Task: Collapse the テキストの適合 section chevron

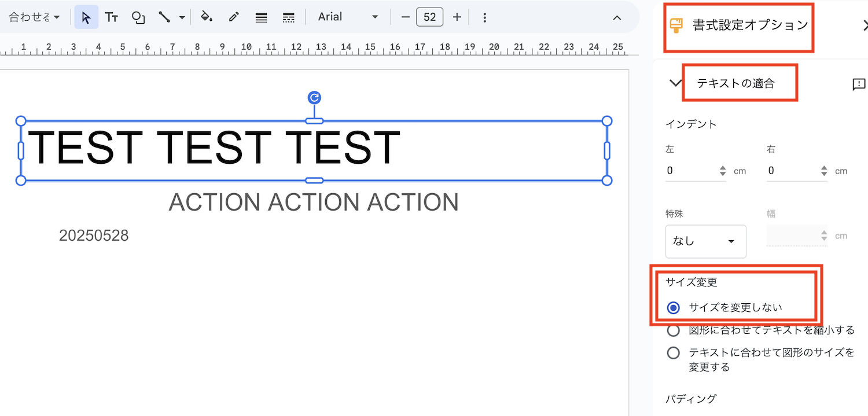Action: click(x=675, y=83)
